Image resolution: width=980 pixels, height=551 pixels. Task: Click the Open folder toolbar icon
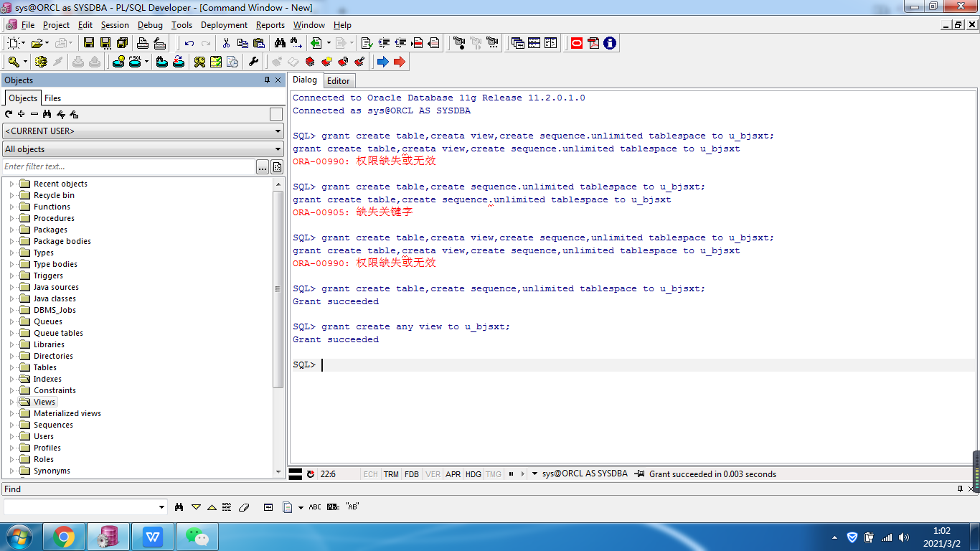coord(37,43)
